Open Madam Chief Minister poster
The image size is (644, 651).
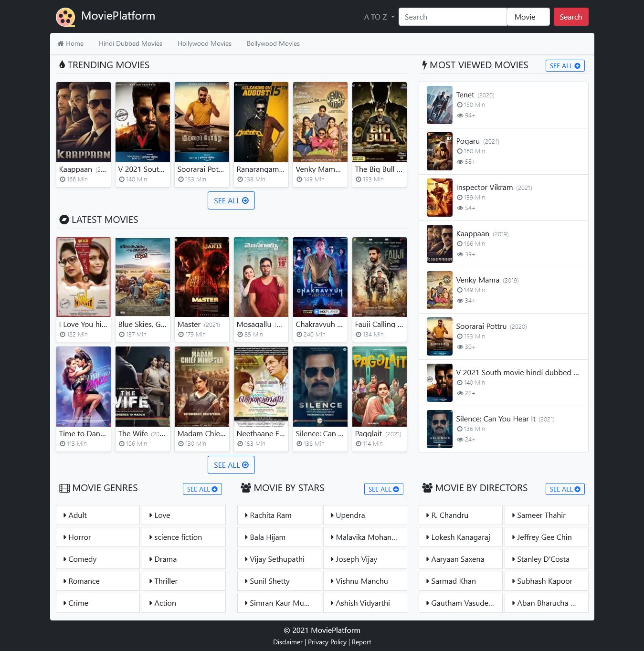202,387
